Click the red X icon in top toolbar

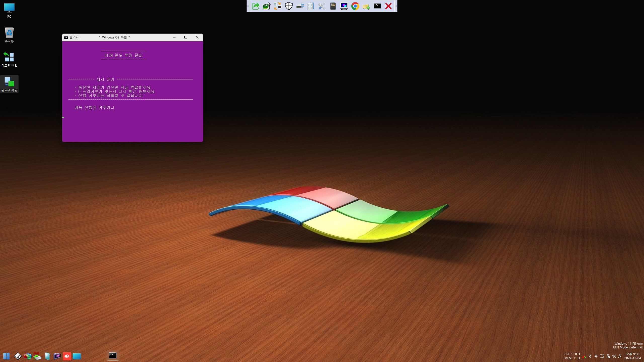[388, 6]
